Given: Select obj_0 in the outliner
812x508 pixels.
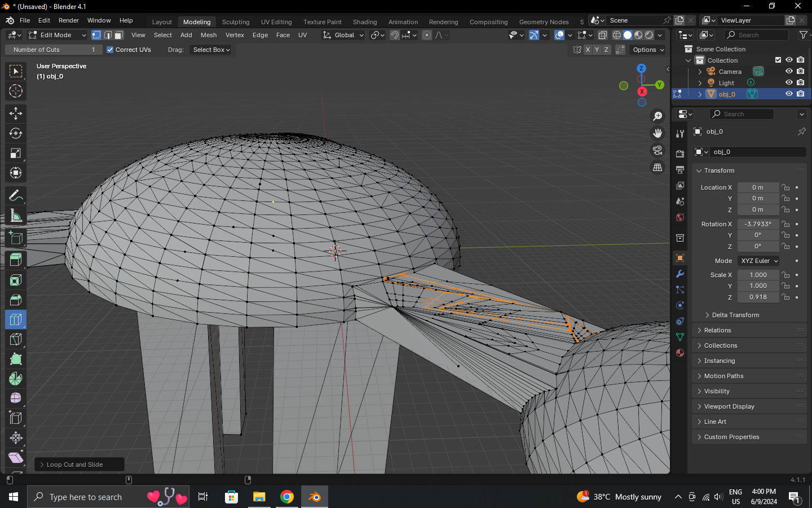Looking at the screenshot, I should pyautogui.click(x=727, y=94).
